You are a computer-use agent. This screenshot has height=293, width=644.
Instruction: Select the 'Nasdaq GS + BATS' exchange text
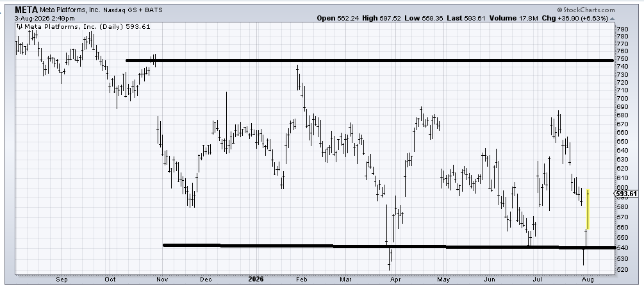pos(133,10)
